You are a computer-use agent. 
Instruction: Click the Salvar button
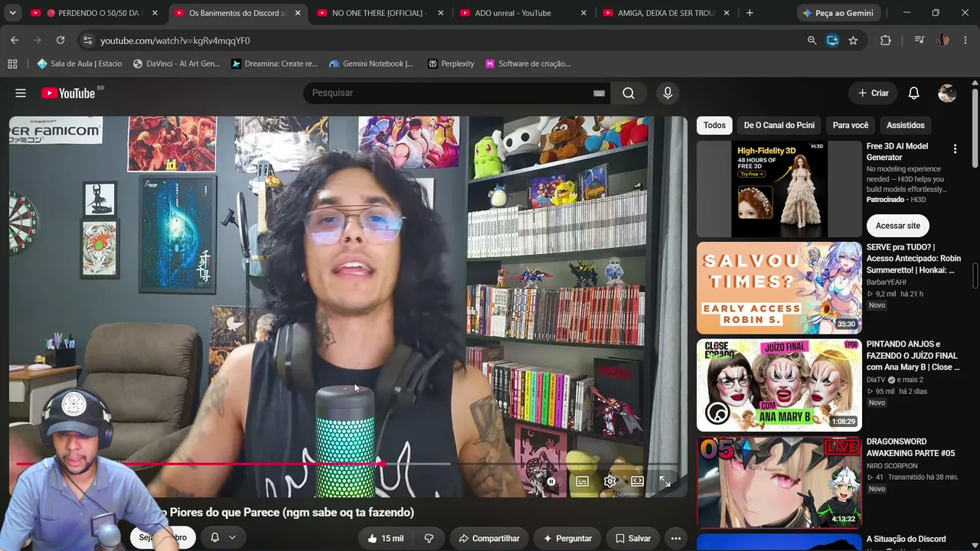[633, 538]
